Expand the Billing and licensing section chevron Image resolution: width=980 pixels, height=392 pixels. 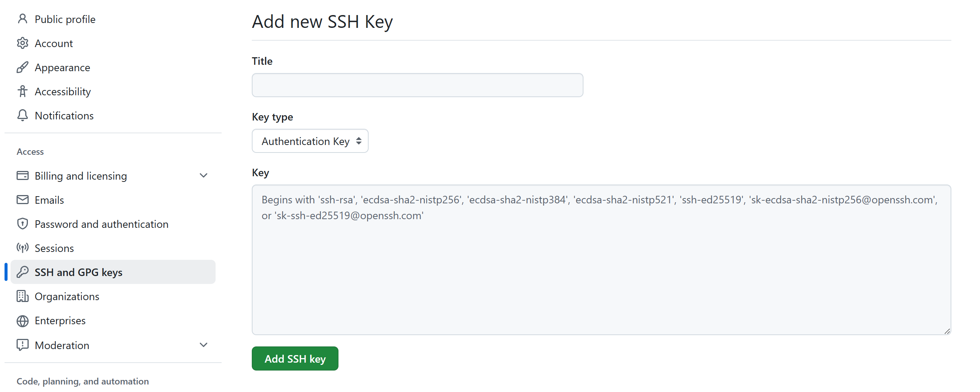tap(204, 175)
